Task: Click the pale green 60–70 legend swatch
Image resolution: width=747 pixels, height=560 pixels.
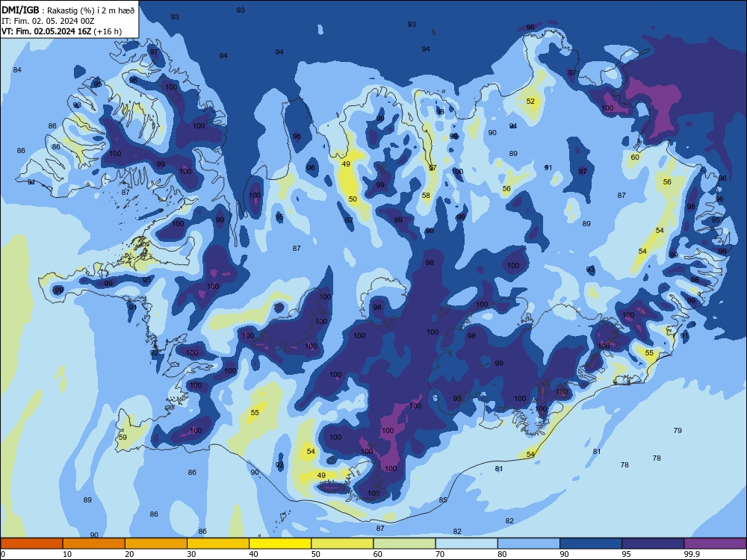Action: [x=404, y=544]
